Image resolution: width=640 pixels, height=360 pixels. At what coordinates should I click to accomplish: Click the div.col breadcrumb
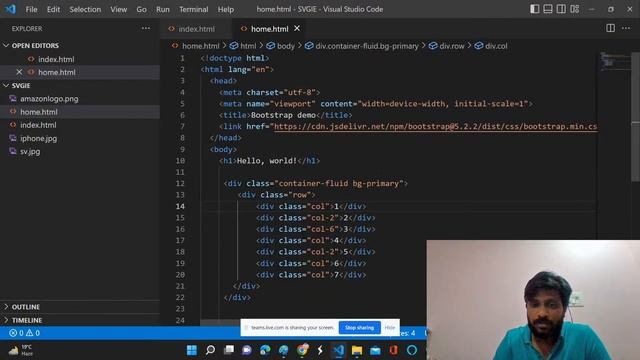coord(496,46)
